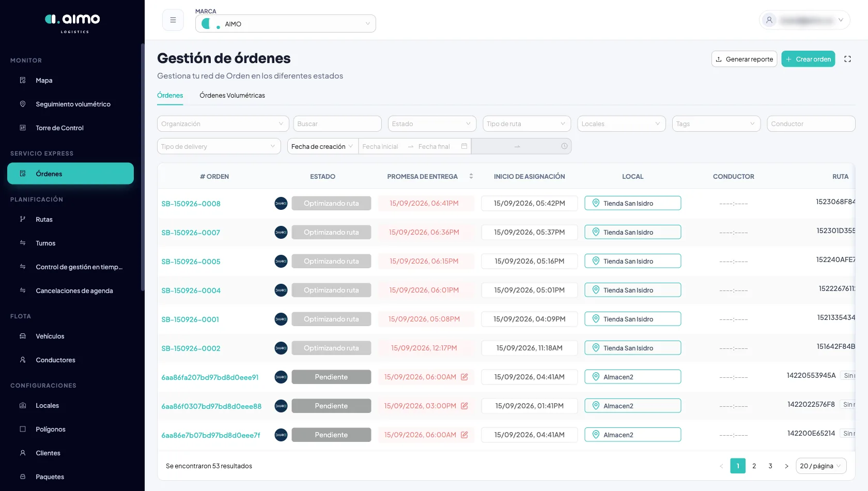This screenshot has height=491, width=868.
Task: Click the Paquetes sidebar icon
Action: (23, 477)
